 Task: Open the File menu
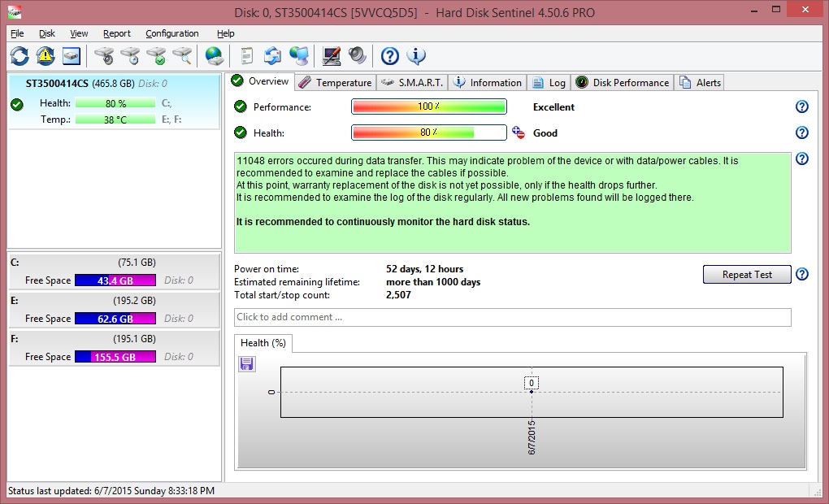(x=17, y=33)
